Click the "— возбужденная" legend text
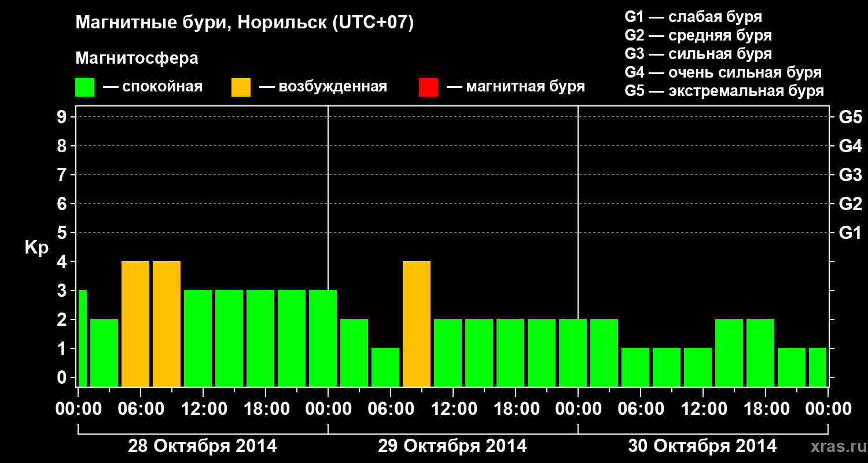This screenshot has height=463, width=868. click(323, 87)
